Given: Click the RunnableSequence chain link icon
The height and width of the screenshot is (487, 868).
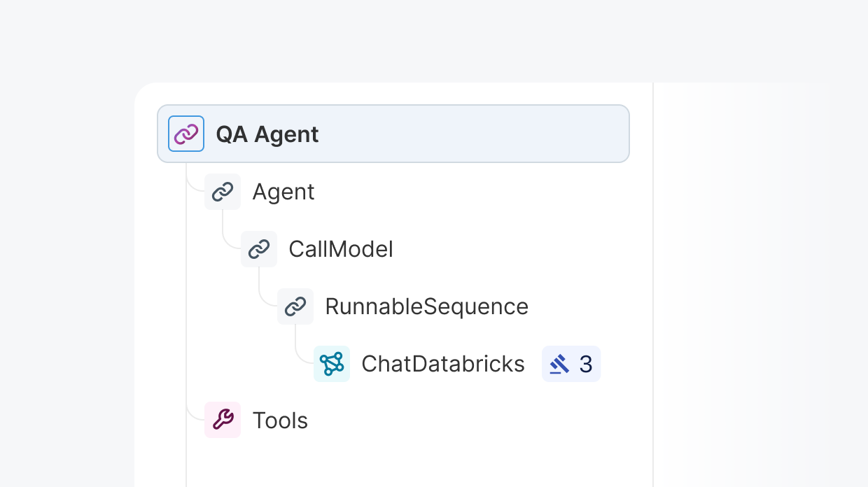Looking at the screenshot, I should click(295, 306).
